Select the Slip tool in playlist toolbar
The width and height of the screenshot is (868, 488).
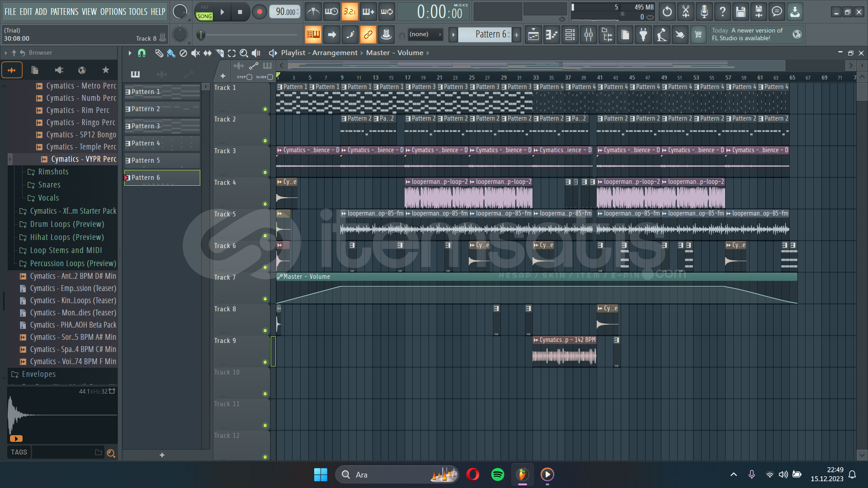[x=208, y=53]
